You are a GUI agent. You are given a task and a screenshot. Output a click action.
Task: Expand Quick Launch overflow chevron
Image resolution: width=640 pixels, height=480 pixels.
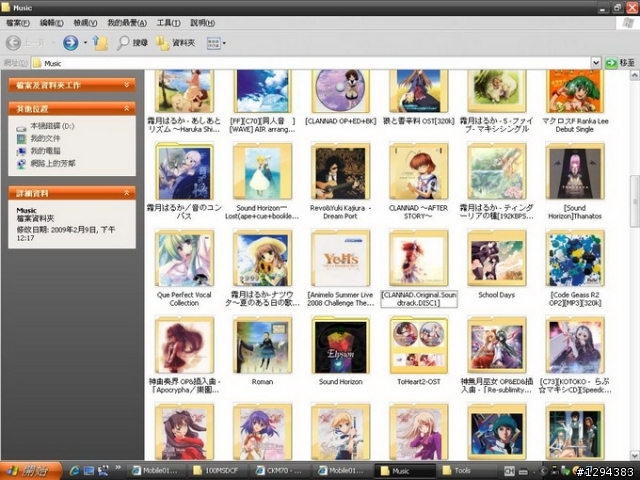pos(118,468)
